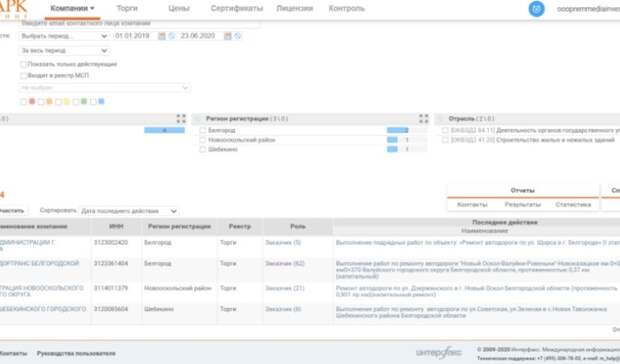Click the blue bar next to Белгород
The image size is (620, 364).
[397, 130]
